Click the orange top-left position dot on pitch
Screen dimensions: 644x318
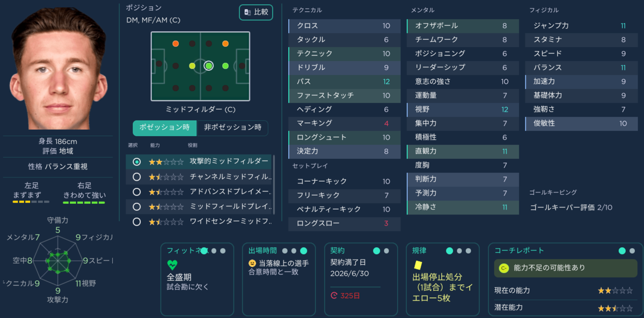click(175, 43)
